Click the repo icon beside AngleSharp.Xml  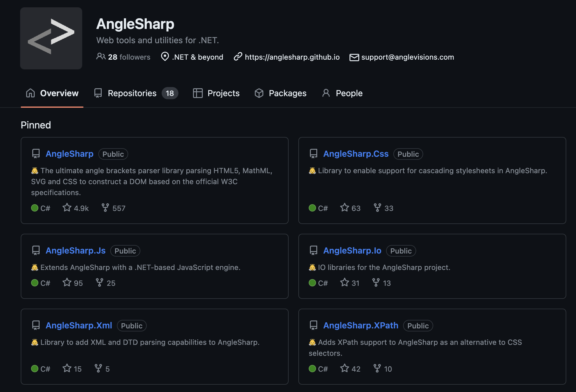click(x=36, y=325)
